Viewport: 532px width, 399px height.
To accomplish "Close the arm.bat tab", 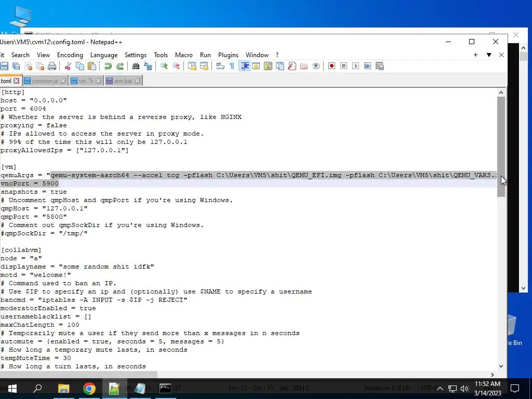I will (x=137, y=81).
